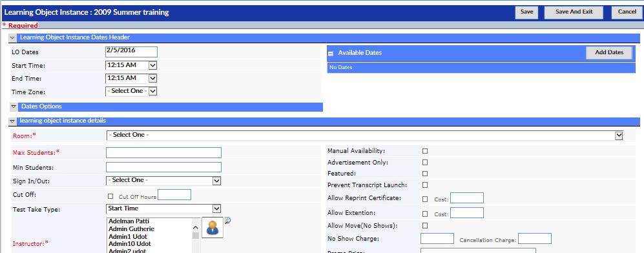Click the Allow Extention Cost field

[467, 213]
